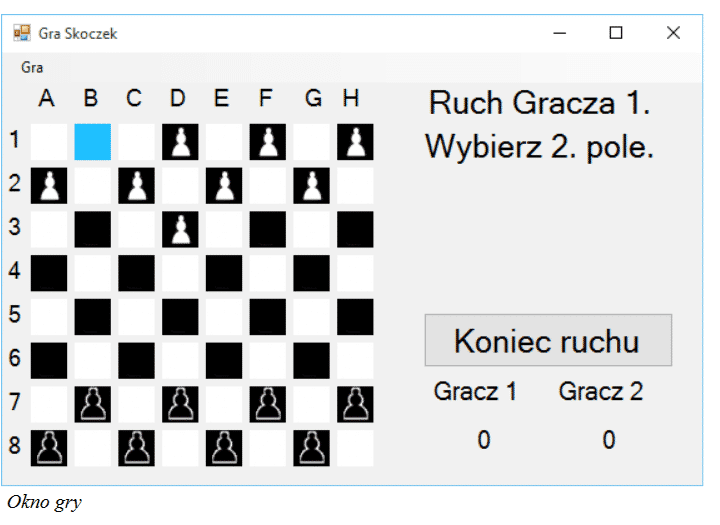720x525 pixels.
Task: Click the Gra Skoczek title bar icon
Action: point(22,33)
